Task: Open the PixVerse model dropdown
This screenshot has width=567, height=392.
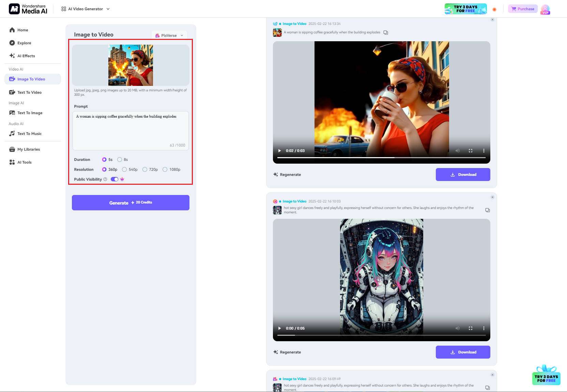Action: pos(169,35)
